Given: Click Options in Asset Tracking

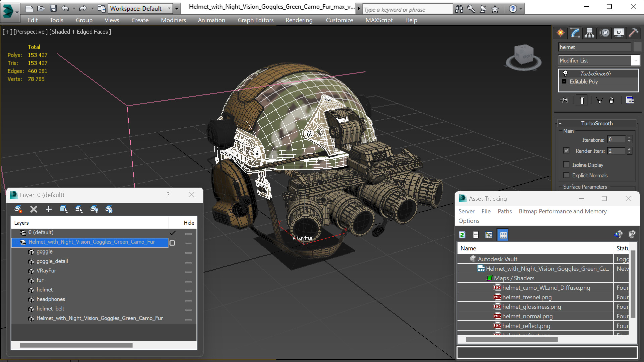Looking at the screenshot, I should point(469,221).
